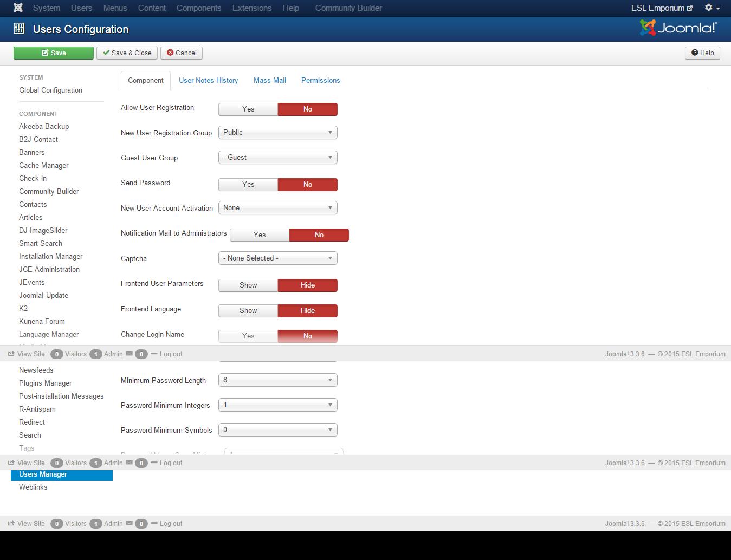Open Installation Manager in the sidebar
The width and height of the screenshot is (731, 560).
51,257
